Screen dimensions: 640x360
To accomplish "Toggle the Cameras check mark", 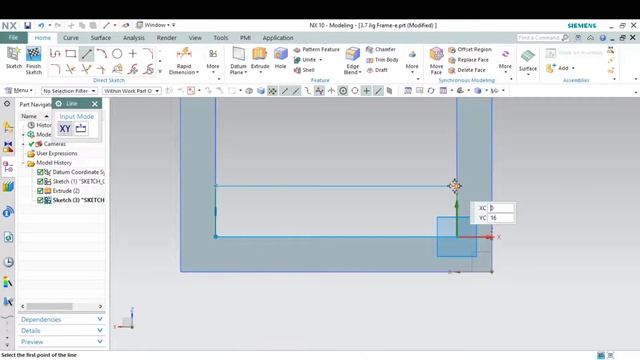I will coord(31,144).
